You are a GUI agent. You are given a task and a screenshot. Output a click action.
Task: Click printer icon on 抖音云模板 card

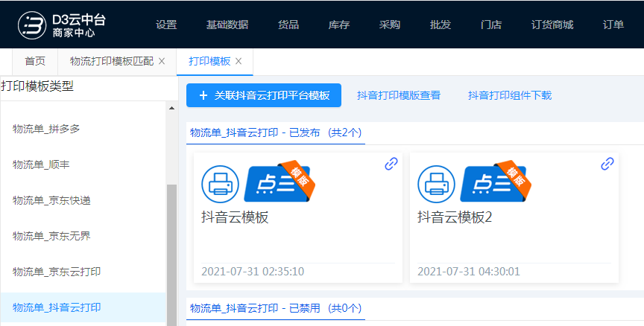pos(220,183)
